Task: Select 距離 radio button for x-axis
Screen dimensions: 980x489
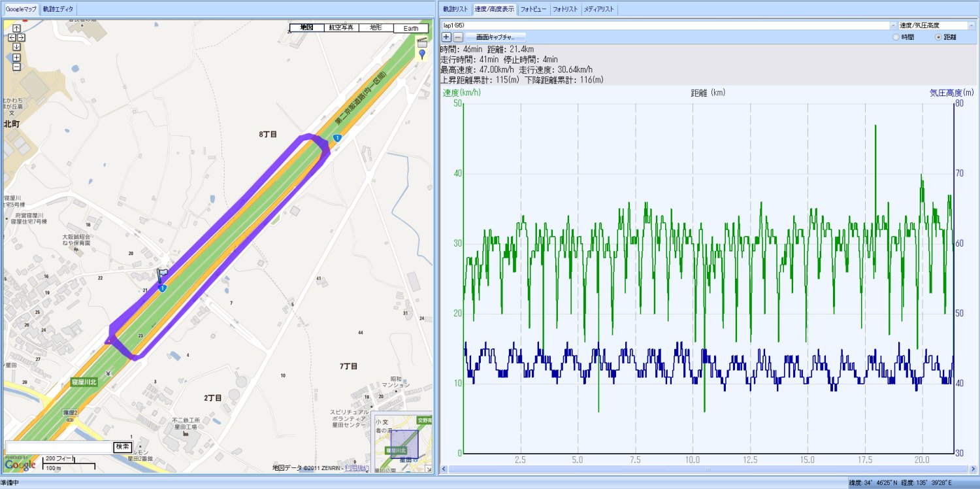Action: [x=939, y=37]
